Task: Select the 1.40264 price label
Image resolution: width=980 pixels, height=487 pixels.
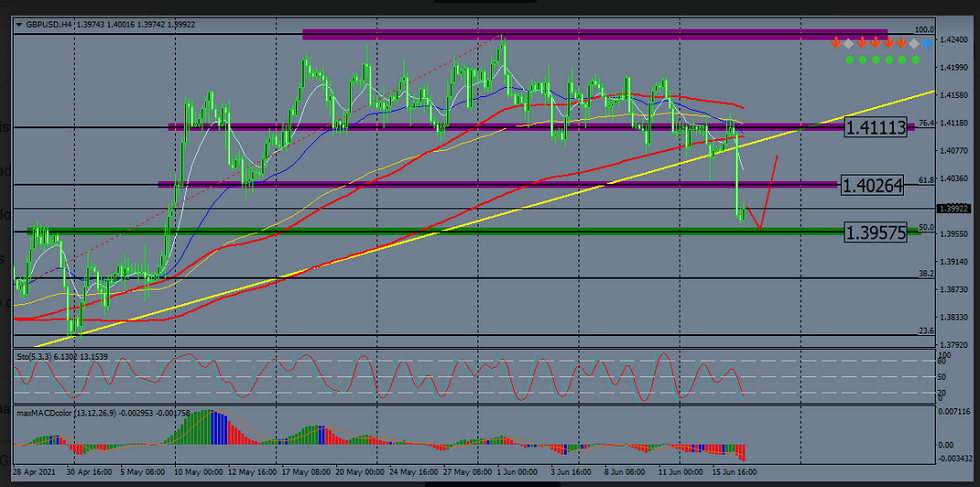Action: click(x=872, y=185)
